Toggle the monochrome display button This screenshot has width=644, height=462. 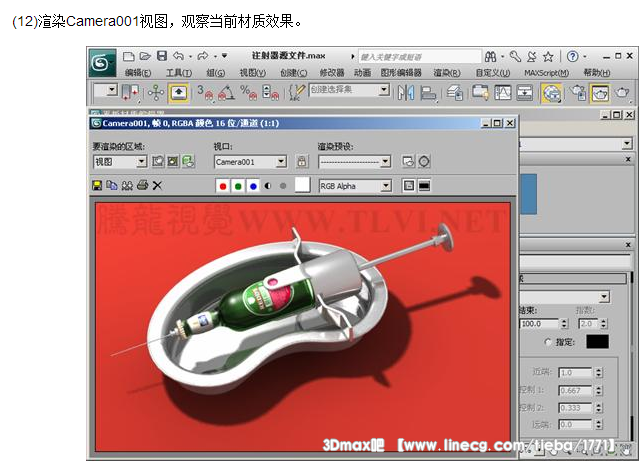pos(283,186)
